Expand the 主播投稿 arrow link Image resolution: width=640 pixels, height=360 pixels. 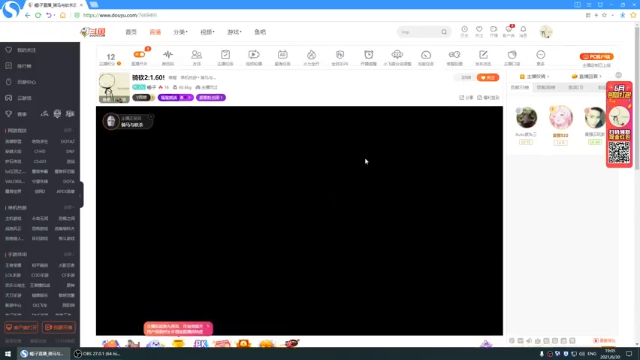[x=534, y=76]
